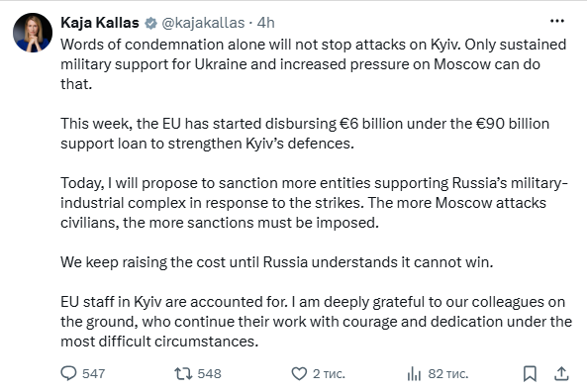This screenshot has width=587, height=392.
Task: Open Kaja Kallas profile avatar photo
Action: pyautogui.click(x=33, y=33)
